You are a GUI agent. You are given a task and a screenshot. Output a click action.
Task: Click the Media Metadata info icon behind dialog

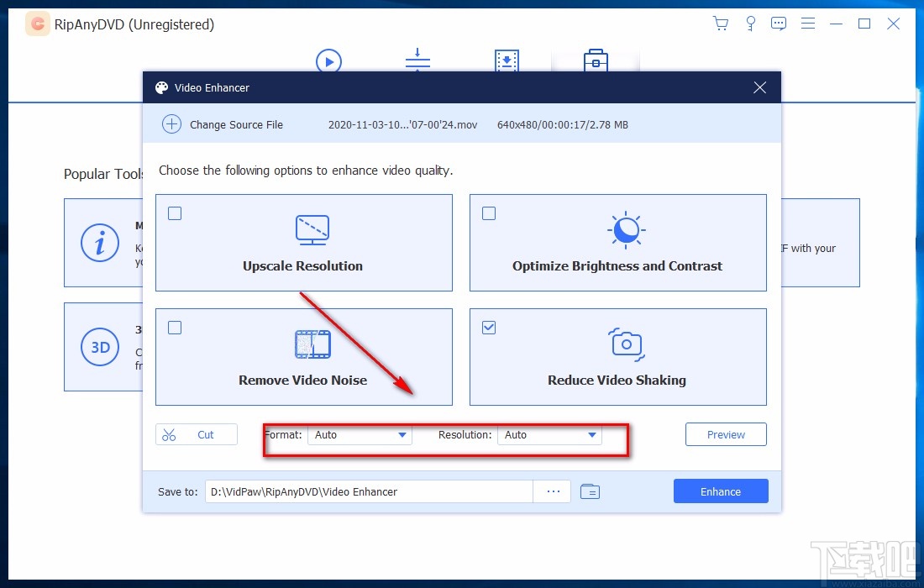pos(100,243)
